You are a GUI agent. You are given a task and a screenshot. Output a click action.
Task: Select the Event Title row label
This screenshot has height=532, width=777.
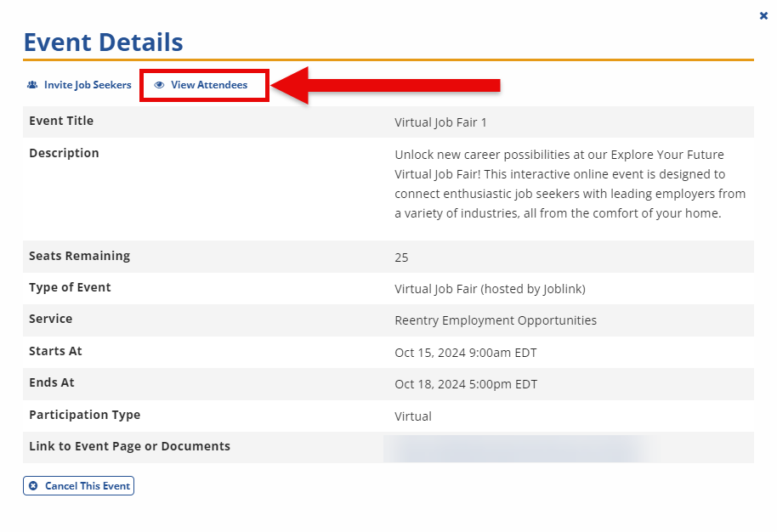tap(61, 122)
